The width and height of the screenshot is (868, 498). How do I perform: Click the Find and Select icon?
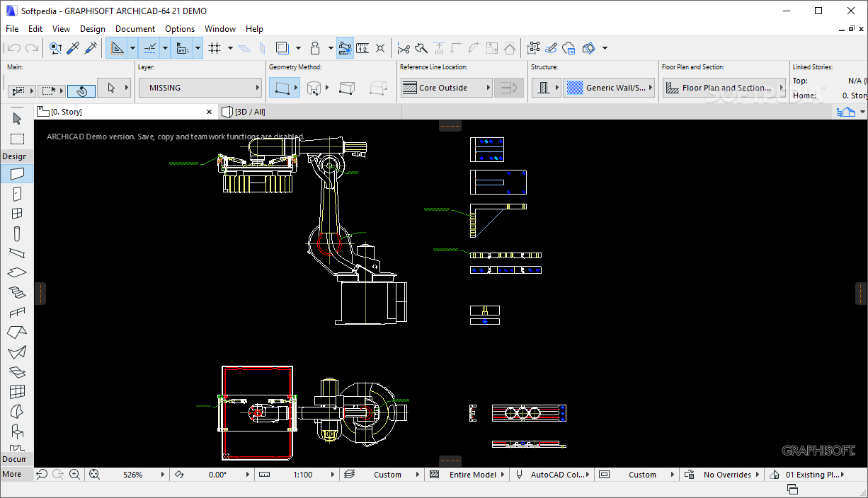click(55, 48)
